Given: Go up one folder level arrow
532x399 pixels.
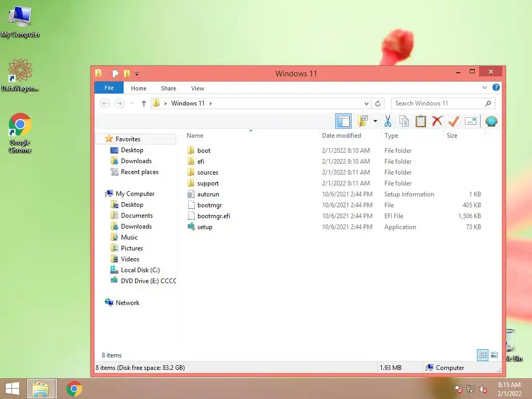Looking at the screenshot, I should click(x=144, y=103).
